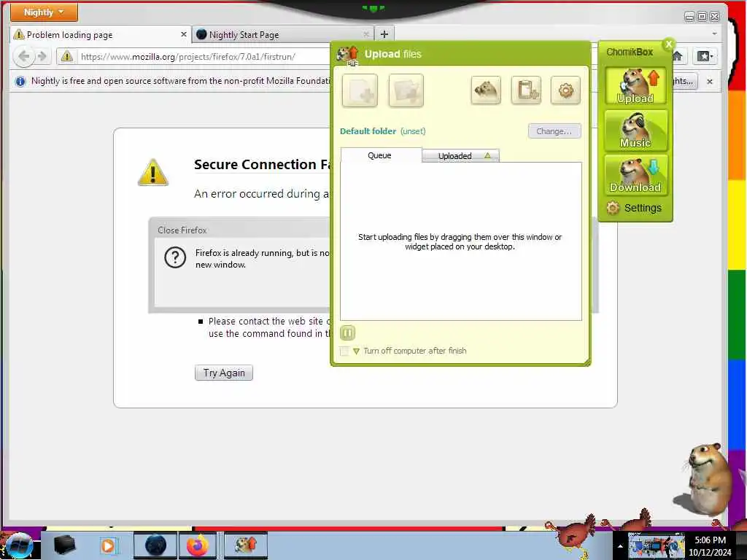This screenshot has width=747, height=560.
Task: Enable Turn off computer after finish checkbox
Action: [344, 351]
